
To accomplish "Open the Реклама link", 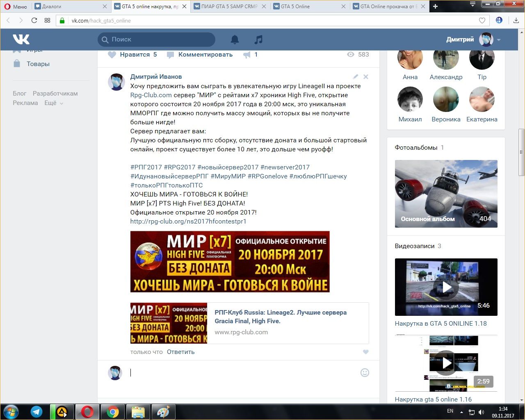I will click(x=25, y=103).
